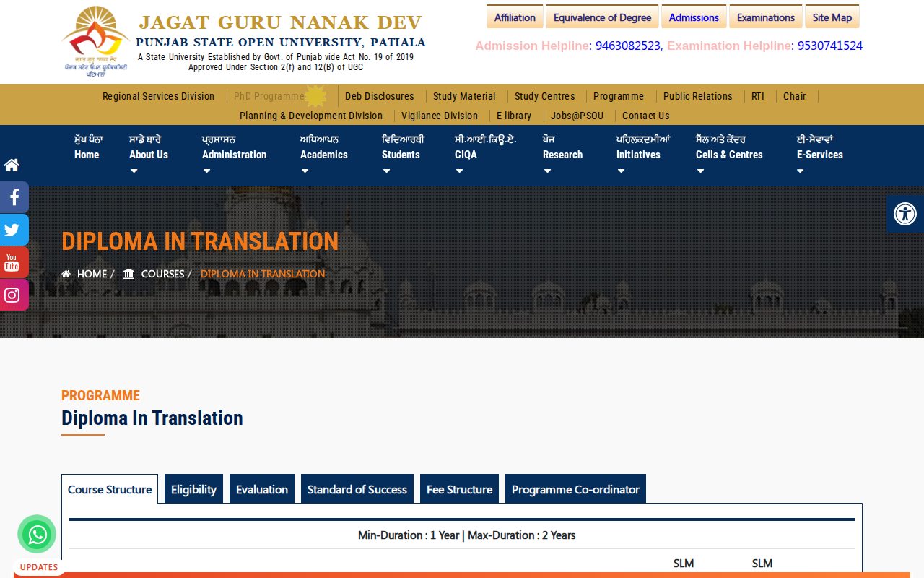The height and width of the screenshot is (578, 924).
Task: Open the Site Map button
Action: tap(832, 17)
